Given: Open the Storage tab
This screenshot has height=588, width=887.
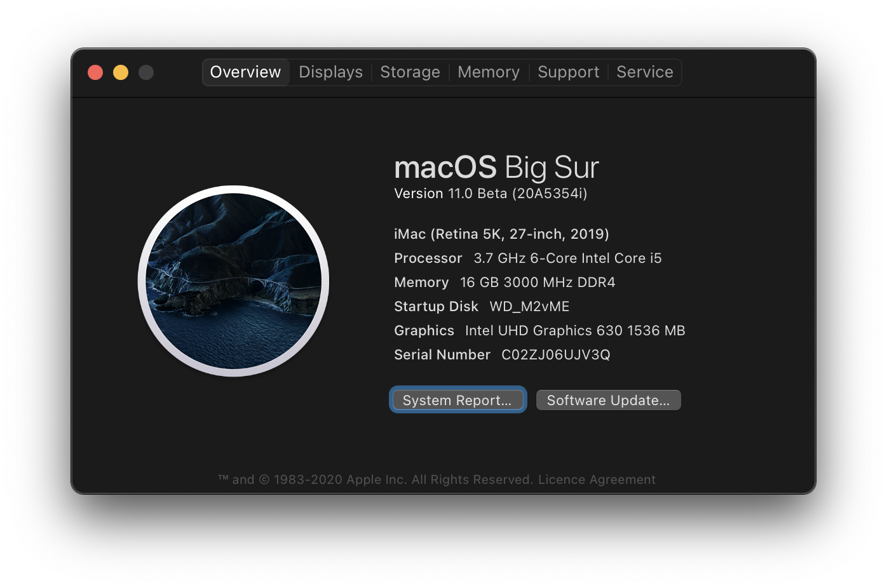Looking at the screenshot, I should click(x=410, y=72).
